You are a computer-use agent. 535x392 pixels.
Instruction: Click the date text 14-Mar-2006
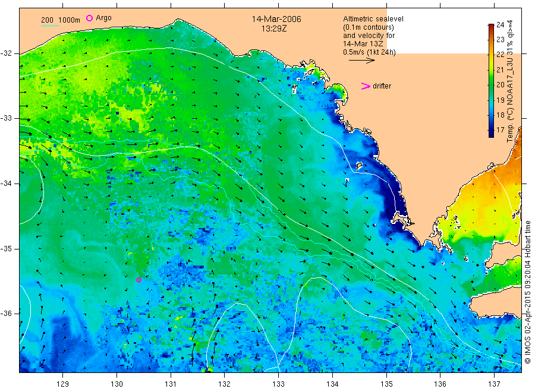276,19
